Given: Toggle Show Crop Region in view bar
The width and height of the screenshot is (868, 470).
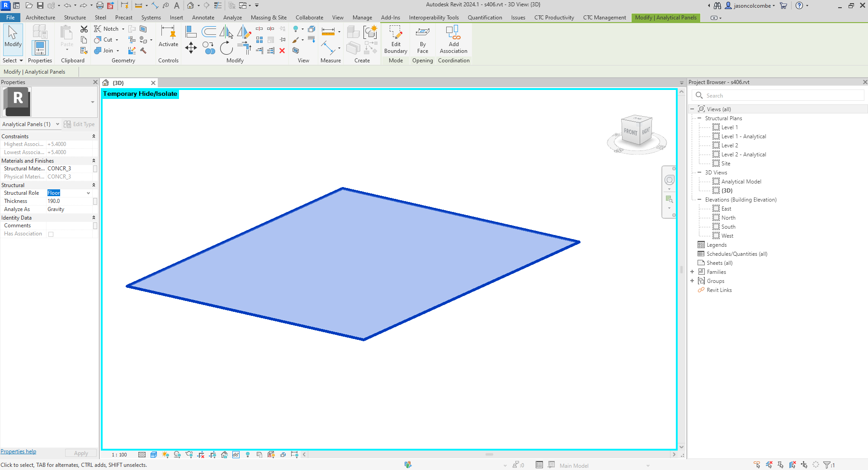Looking at the screenshot, I should [x=212, y=455].
